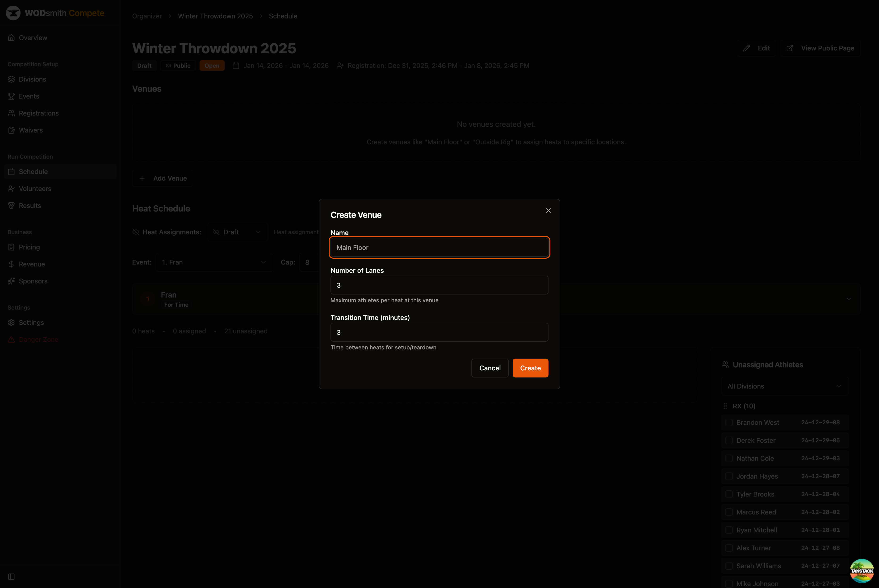
Task: Click the View Public Page button
Action: [x=820, y=48]
